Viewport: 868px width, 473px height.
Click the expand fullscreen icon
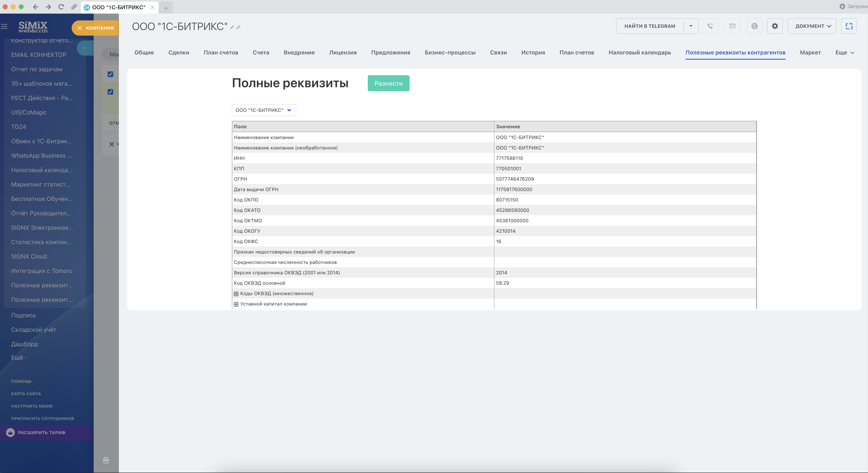point(849,26)
